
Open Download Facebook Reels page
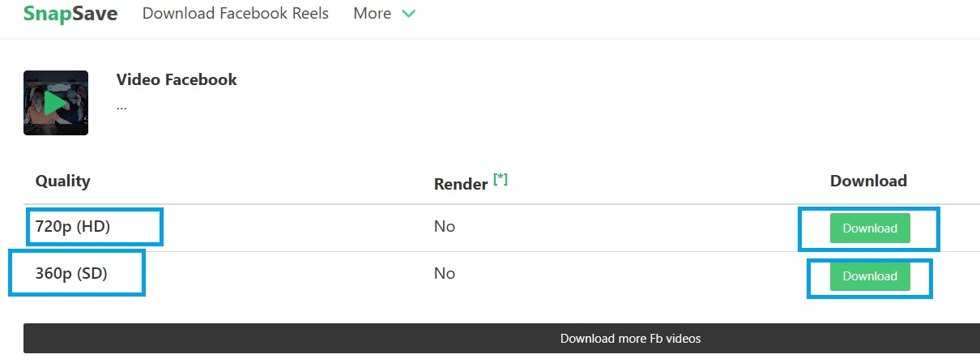236,14
